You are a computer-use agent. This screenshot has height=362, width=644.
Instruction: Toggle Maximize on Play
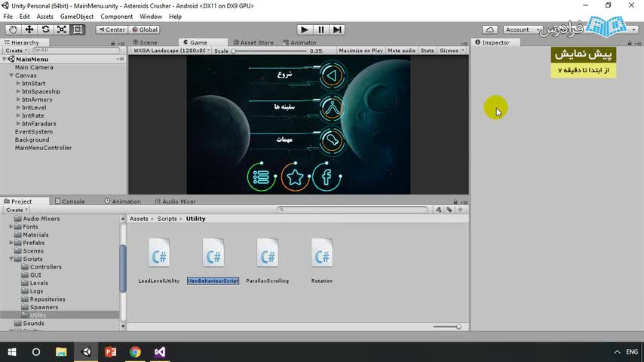360,51
